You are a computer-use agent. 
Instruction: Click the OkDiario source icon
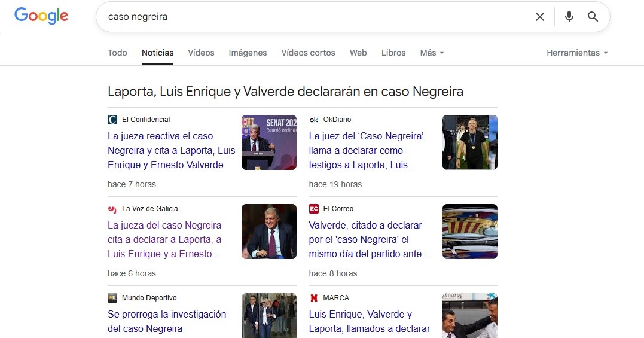[x=314, y=120]
